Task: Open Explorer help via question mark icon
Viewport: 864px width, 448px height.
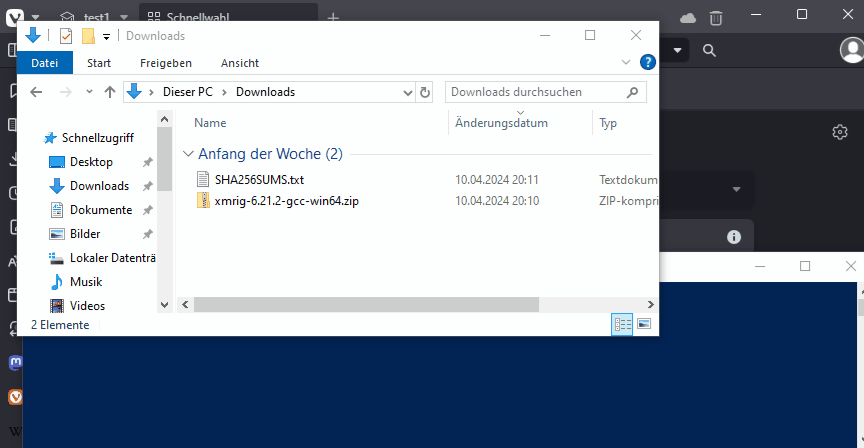Action: click(647, 62)
